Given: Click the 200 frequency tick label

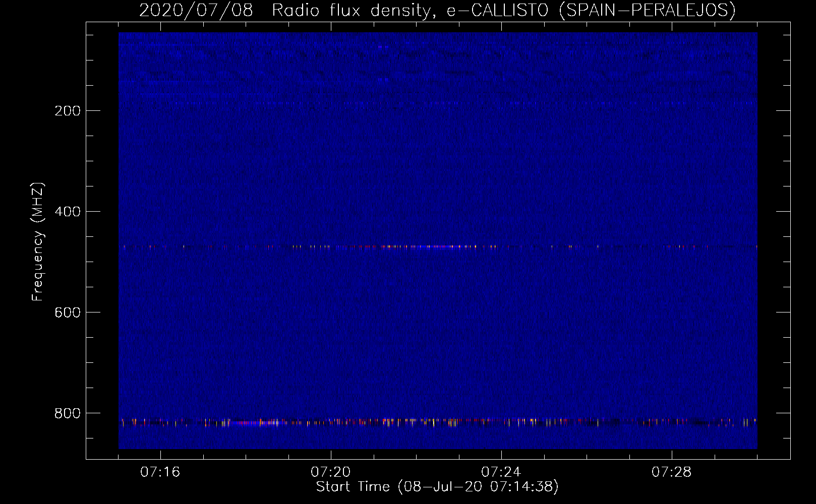Looking at the screenshot, I should pyautogui.click(x=68, y=111).
